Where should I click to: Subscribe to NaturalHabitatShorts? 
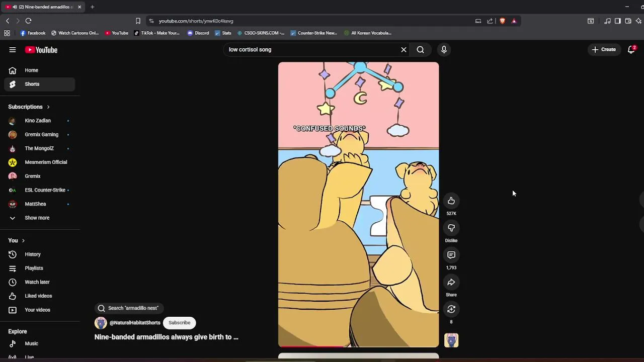(x=180, y=323)
